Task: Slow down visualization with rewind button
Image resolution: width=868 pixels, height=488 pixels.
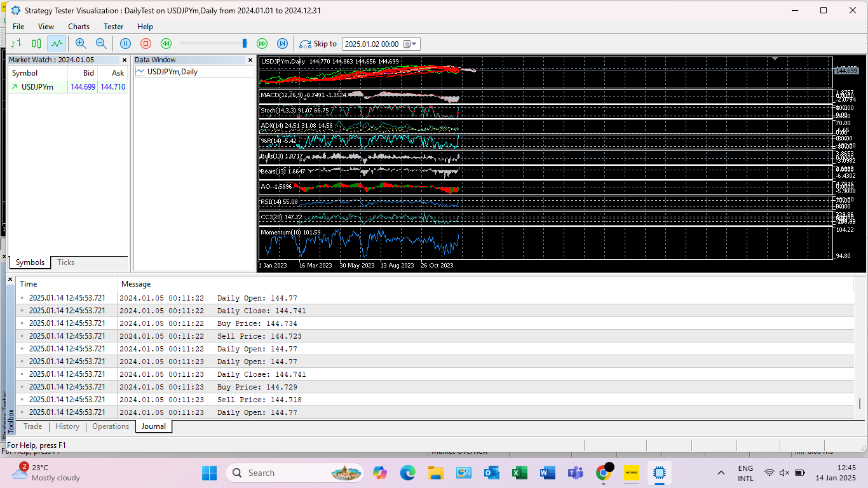Action: pos(166,43)
